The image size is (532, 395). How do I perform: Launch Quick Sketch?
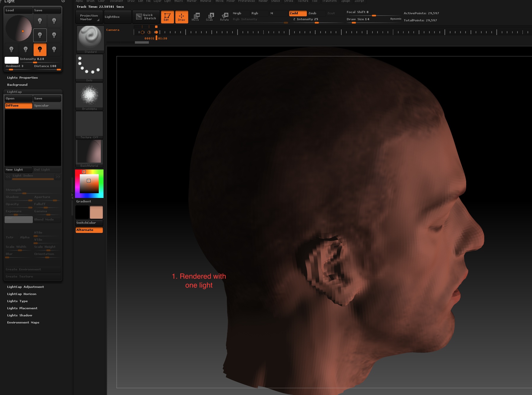pyautogui.click(x=146, y=17)
